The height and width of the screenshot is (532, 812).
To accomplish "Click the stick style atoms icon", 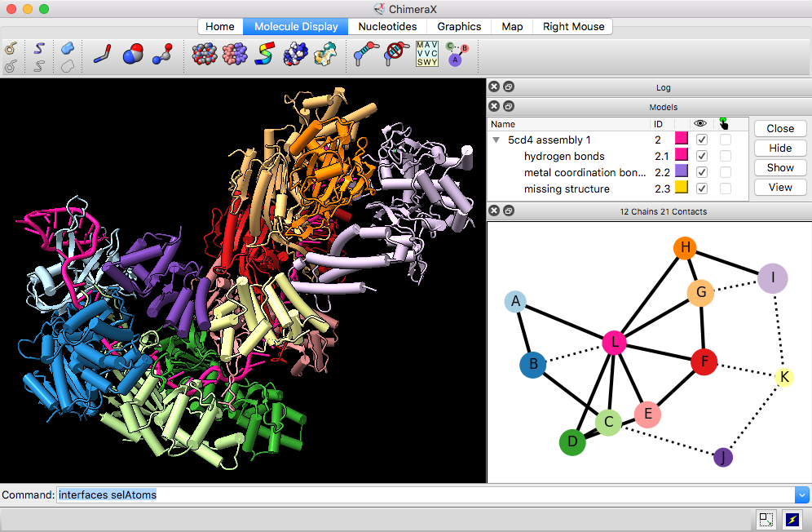I will tap(103, 55).
